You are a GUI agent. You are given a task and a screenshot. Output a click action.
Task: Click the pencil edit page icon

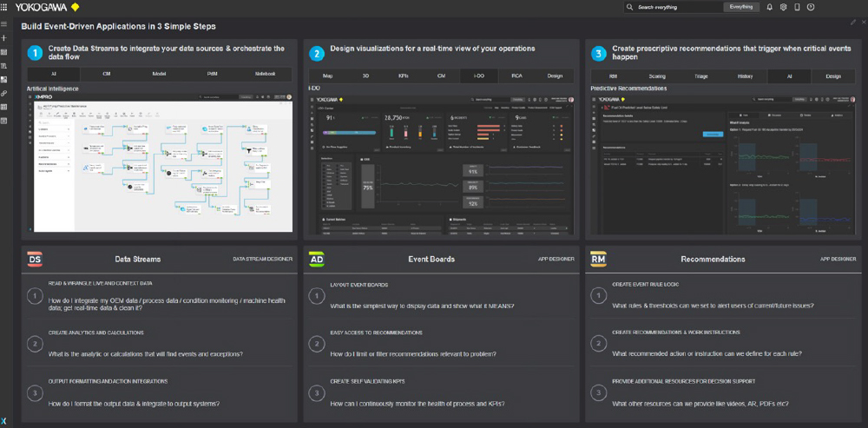tap(852, 22)
